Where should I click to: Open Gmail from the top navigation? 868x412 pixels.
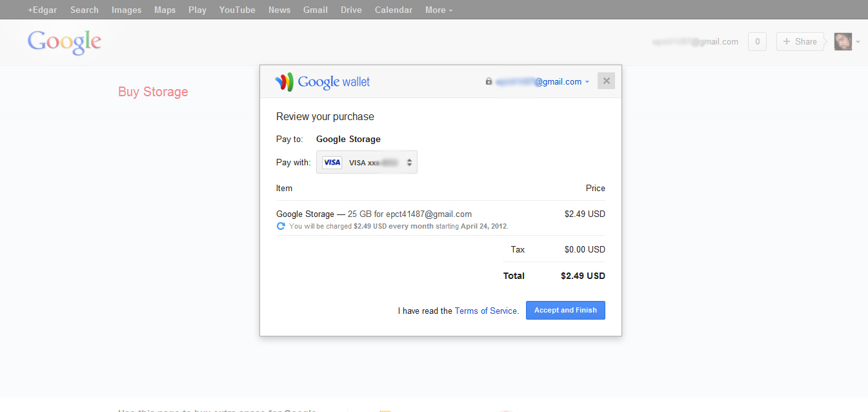click(315, 10)
